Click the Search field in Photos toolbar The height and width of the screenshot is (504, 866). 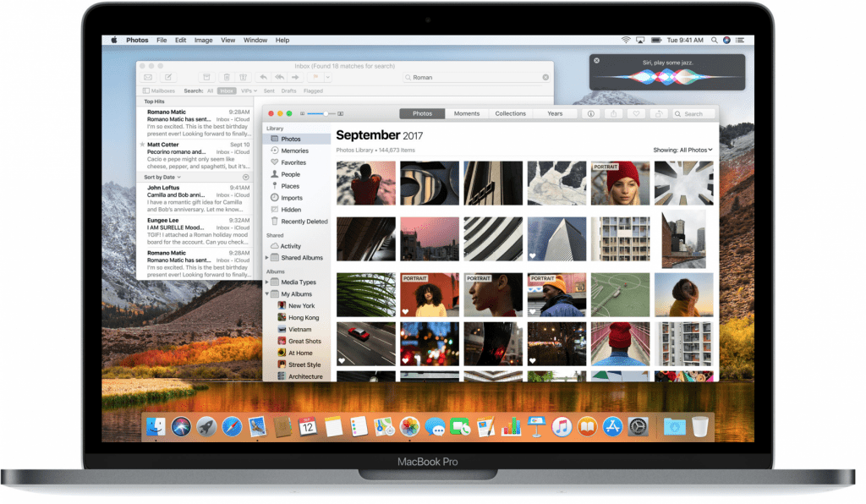693,113
